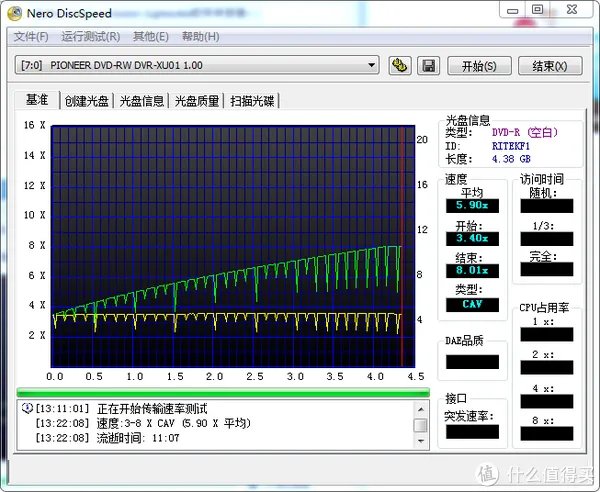Click the log panel scrollbar down arrow
Viewport: 600px width, 492px height.
point(422,443)
